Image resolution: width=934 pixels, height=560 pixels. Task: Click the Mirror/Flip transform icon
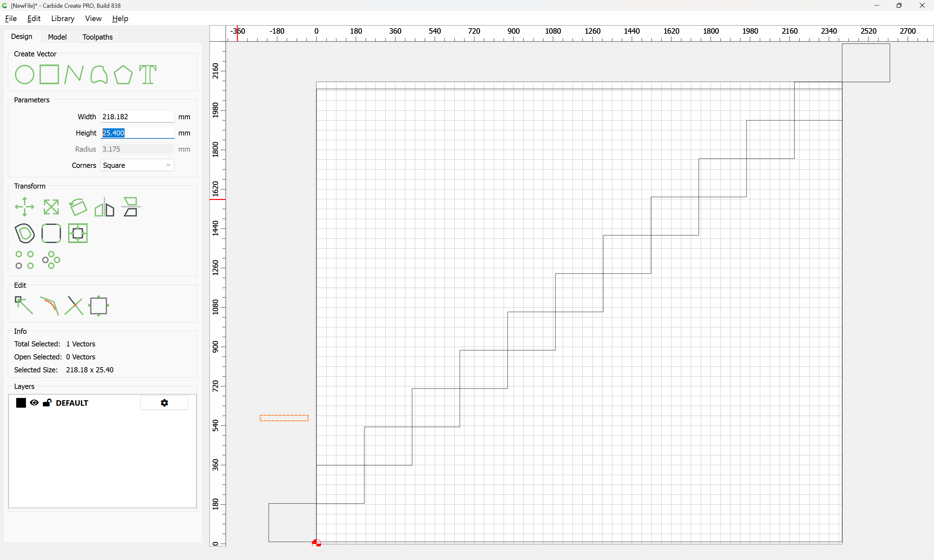point(104,207)
